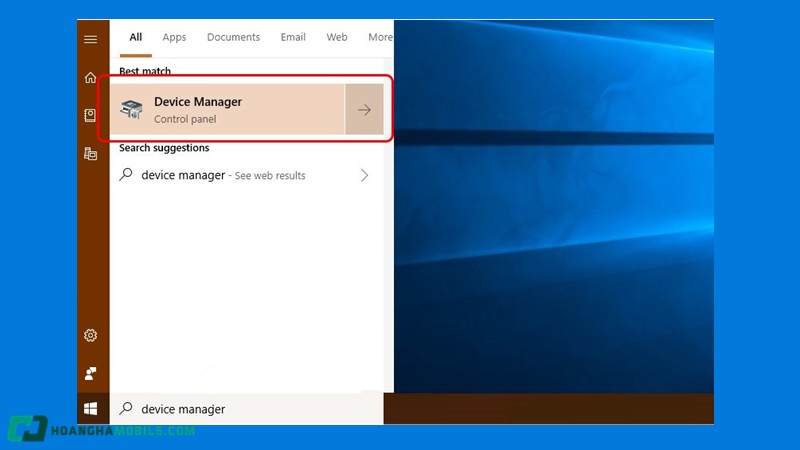Select the Email filter tab
The height and width of the screenshot is (450, 800).
293,37
